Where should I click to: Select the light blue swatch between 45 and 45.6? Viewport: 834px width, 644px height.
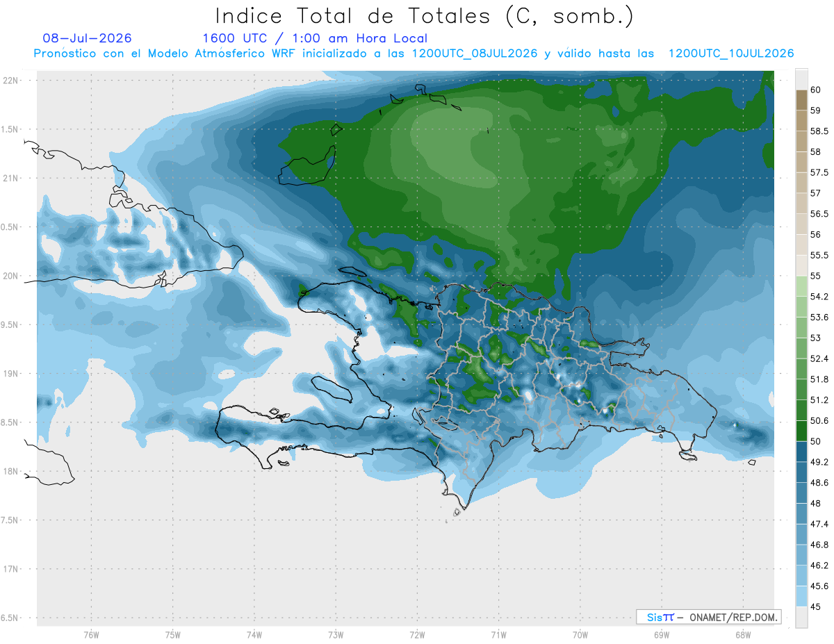[801, 596]
